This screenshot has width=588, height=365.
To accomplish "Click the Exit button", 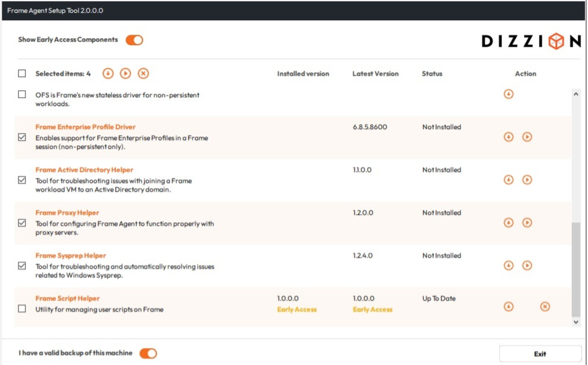I will point(540,354).
